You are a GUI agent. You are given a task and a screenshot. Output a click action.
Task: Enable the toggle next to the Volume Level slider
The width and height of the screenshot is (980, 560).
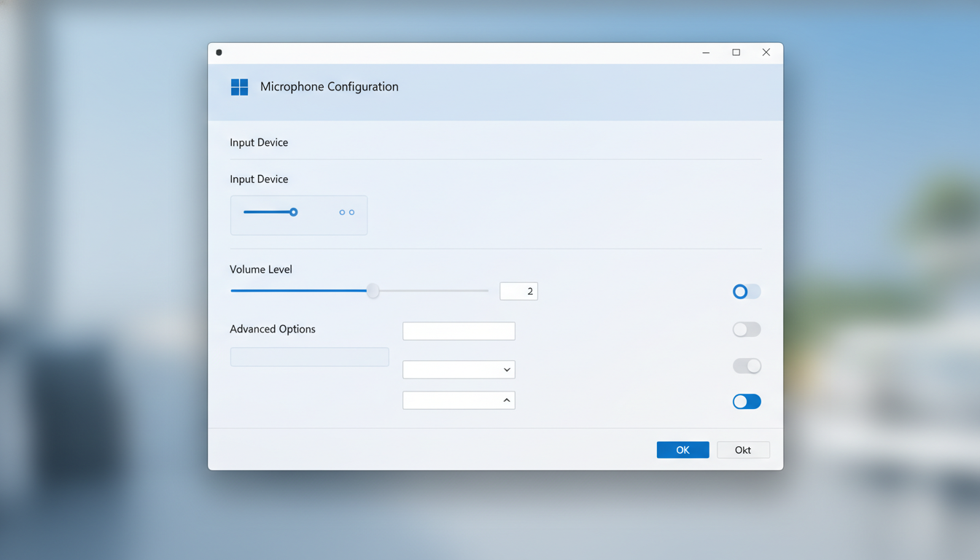[x=746, y=291]
